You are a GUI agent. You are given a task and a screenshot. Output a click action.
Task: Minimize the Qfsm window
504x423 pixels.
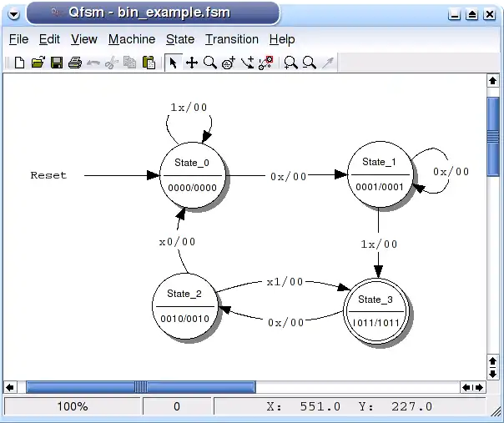454,14
